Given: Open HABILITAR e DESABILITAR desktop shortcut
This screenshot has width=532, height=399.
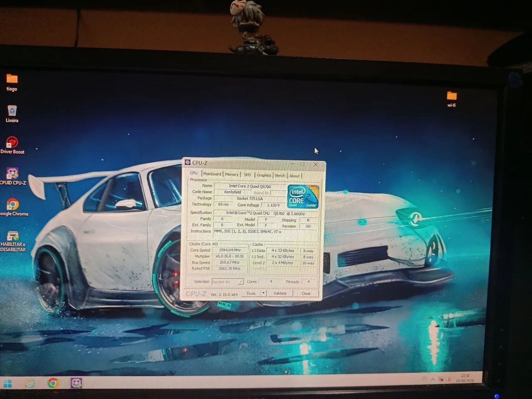Looking at the screenshot, I should (x=13, y=241).
